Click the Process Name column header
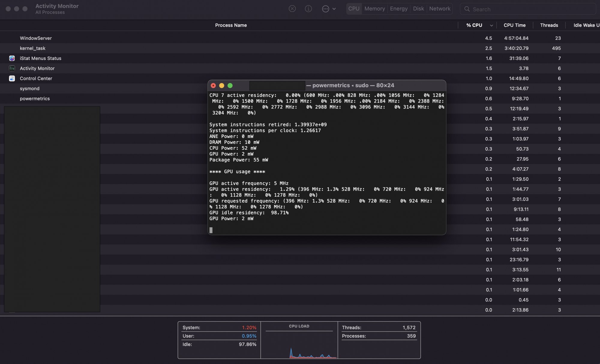600x364 pixels. [231, 25]
